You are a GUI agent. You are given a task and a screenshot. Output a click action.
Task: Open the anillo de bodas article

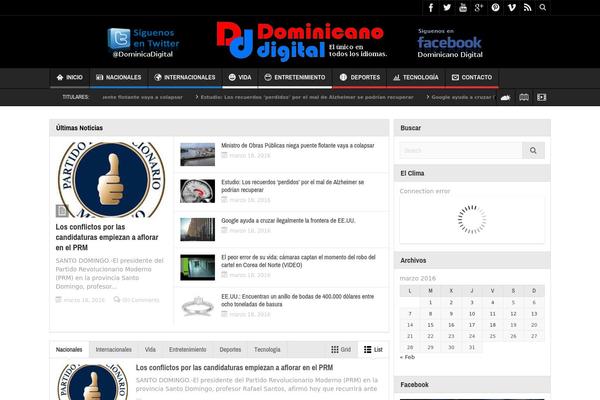pyautogui.click(x=298, y=300)
